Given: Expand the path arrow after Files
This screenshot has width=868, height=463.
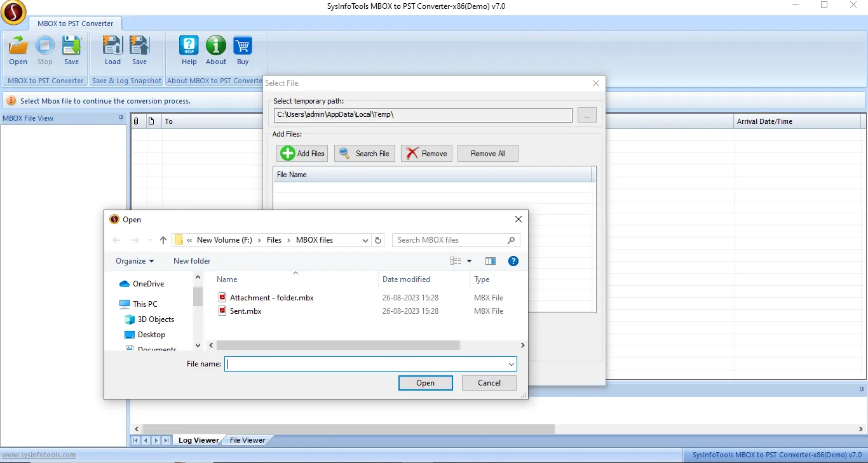Looking at the screenshot, I should click(289, 240).
